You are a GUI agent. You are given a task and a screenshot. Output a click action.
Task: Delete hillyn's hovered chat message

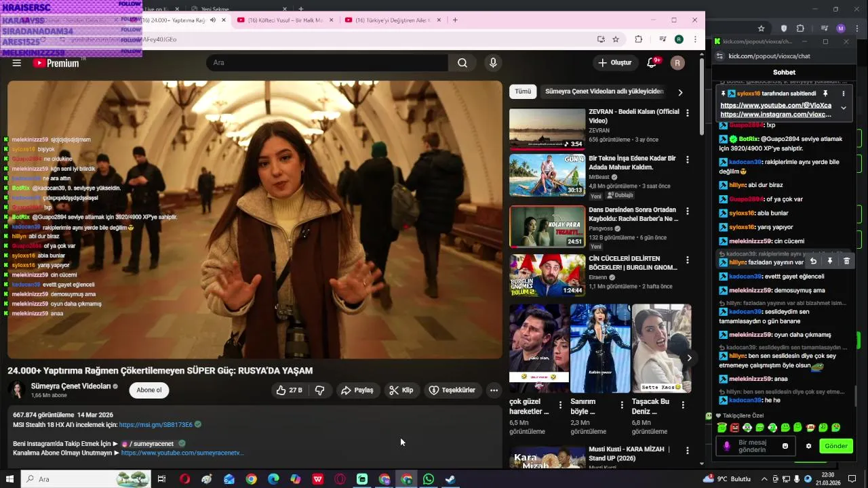coord(846,261)
